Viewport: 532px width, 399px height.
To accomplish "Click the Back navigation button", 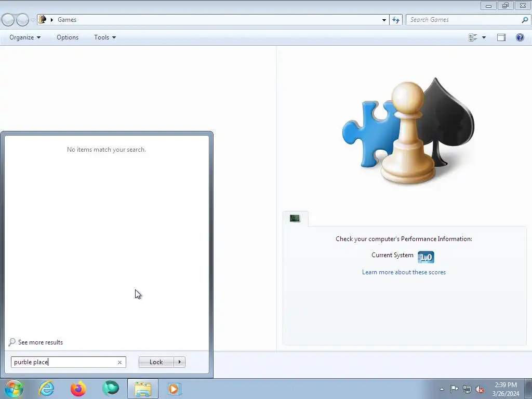I will [8, 20].
